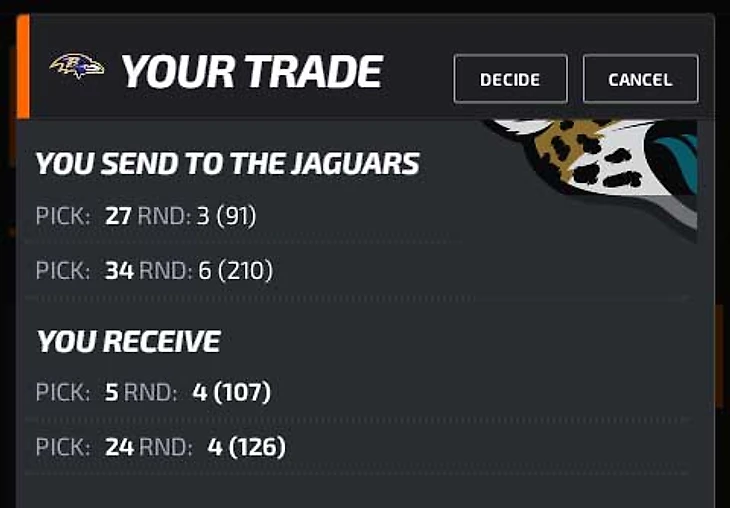Click the bold pick number 27
The image size is (730, 508).
(118, 217)
